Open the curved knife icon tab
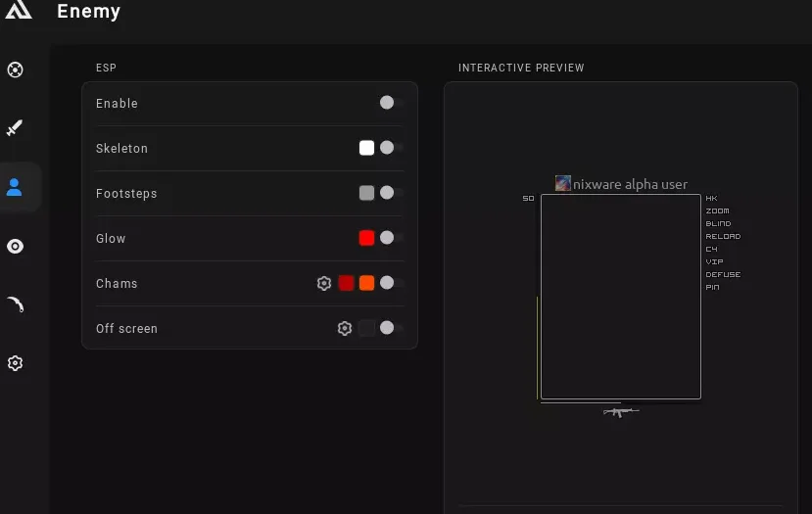 click(x=15, y=304)
